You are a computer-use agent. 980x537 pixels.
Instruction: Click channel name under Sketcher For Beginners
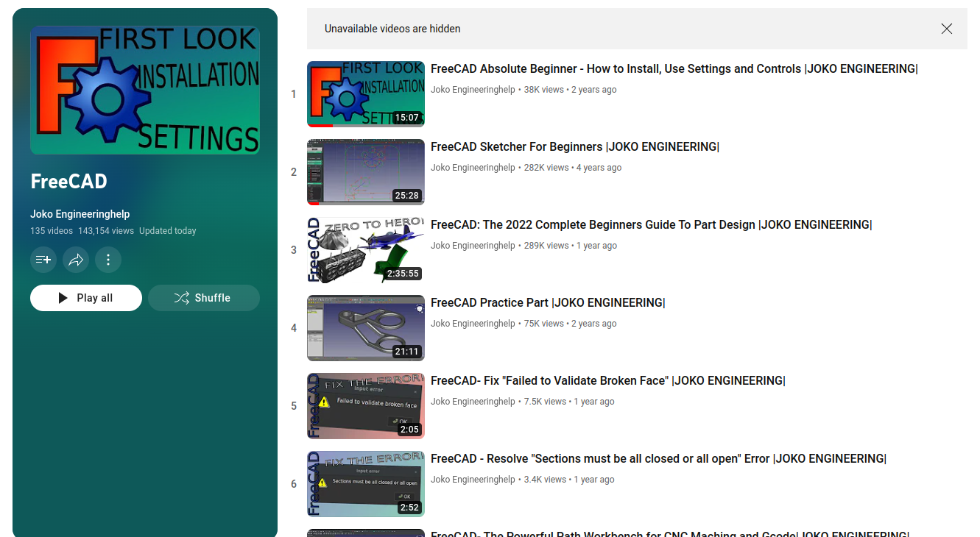[x=473, y=168]
